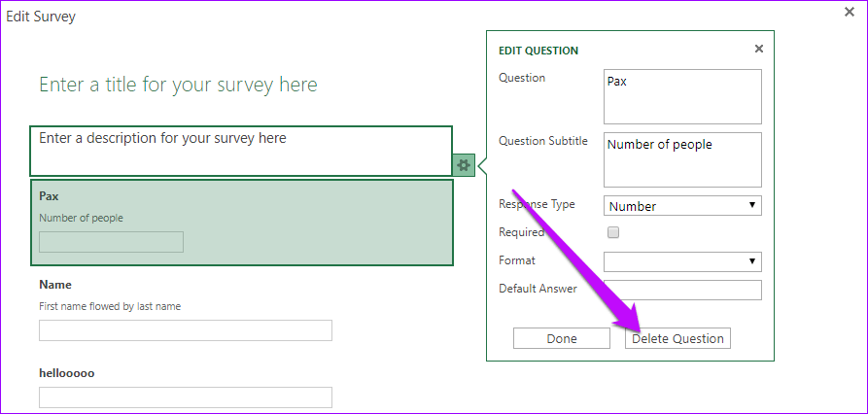Select the helloooo question label

point(66,372)
